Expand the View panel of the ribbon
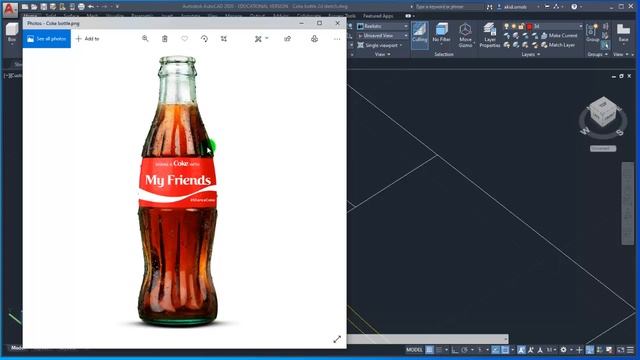 pos(382,54)
